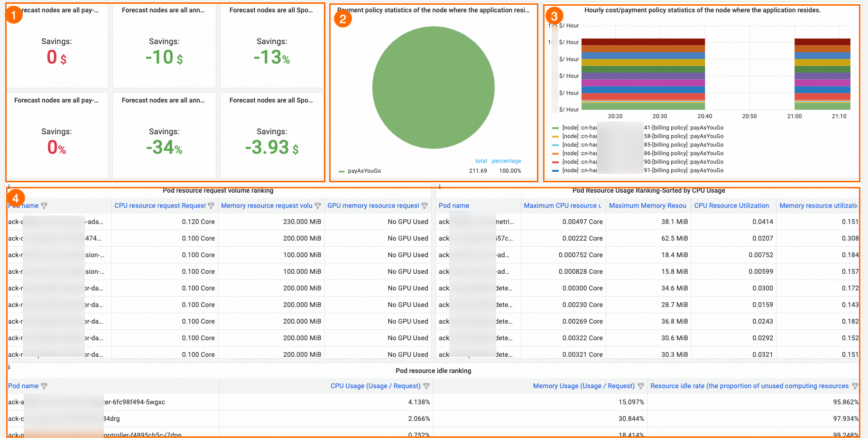Sort idle ranking by CPU Usage header
This screenshot has width=868, height=438.
pyautogui.click(x=376, y=386)
